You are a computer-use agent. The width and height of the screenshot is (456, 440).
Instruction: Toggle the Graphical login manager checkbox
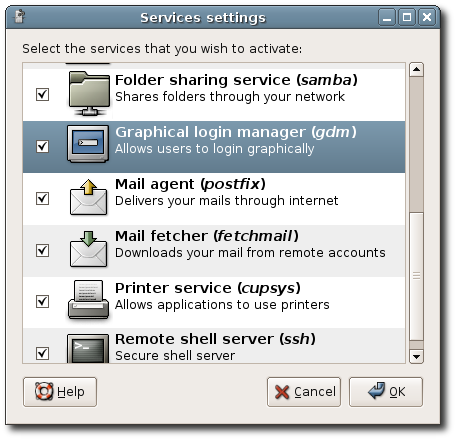point(42,146)
